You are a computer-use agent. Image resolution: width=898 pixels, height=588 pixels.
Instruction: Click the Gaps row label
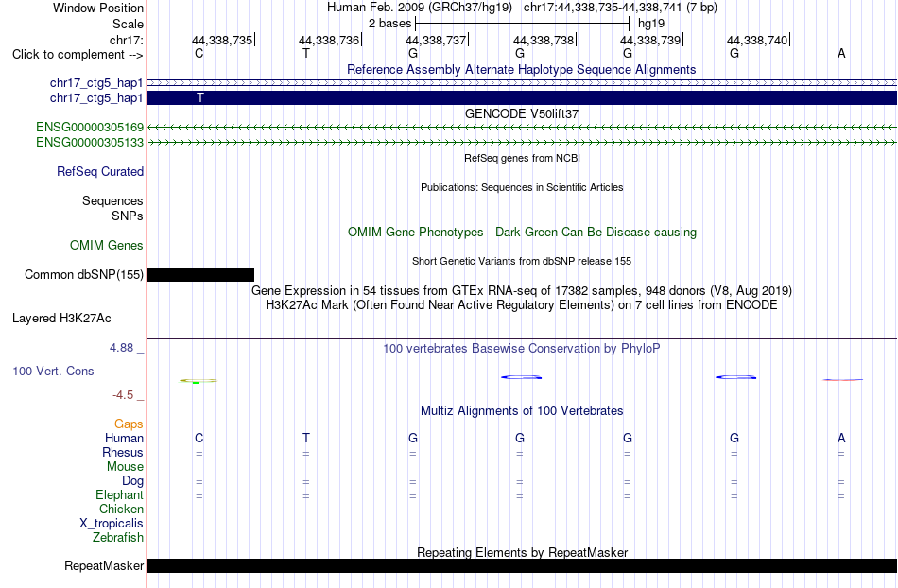pyautogui.click(x=129, y=424)
